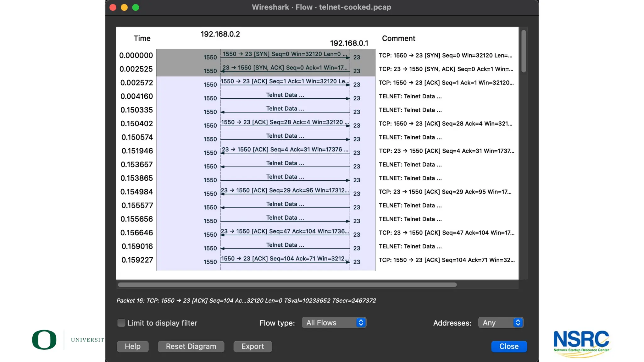Click ACK Seq=28 flow arrow at 0.150402
644x362 pixels.
[x=285, y=125]
